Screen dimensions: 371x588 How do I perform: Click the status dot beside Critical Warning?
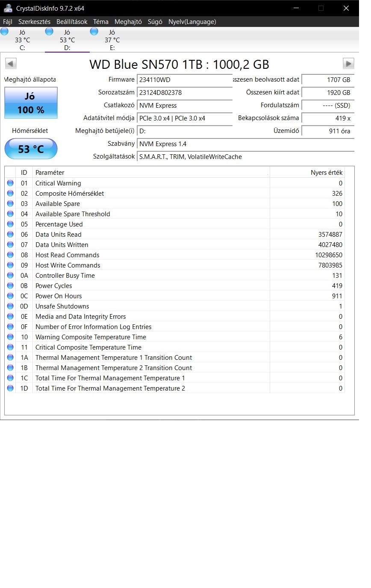pyautogui.click(x=10, y=183)
